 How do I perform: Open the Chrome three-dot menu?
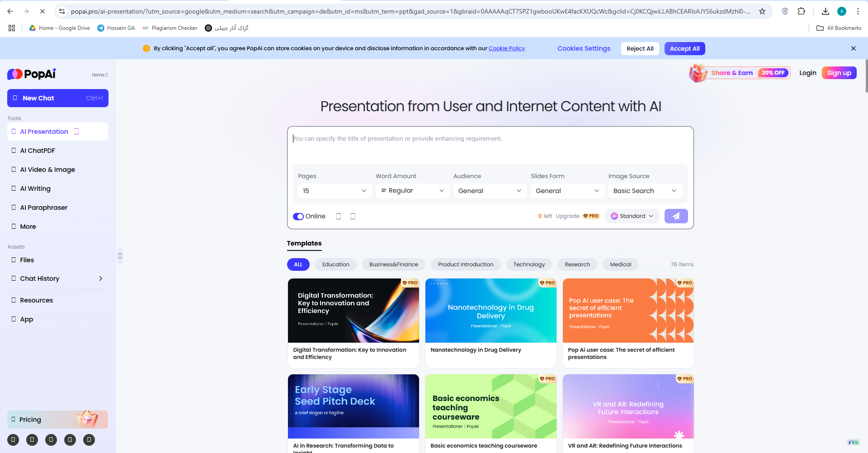pyautogui.click(x=858, y=11)
